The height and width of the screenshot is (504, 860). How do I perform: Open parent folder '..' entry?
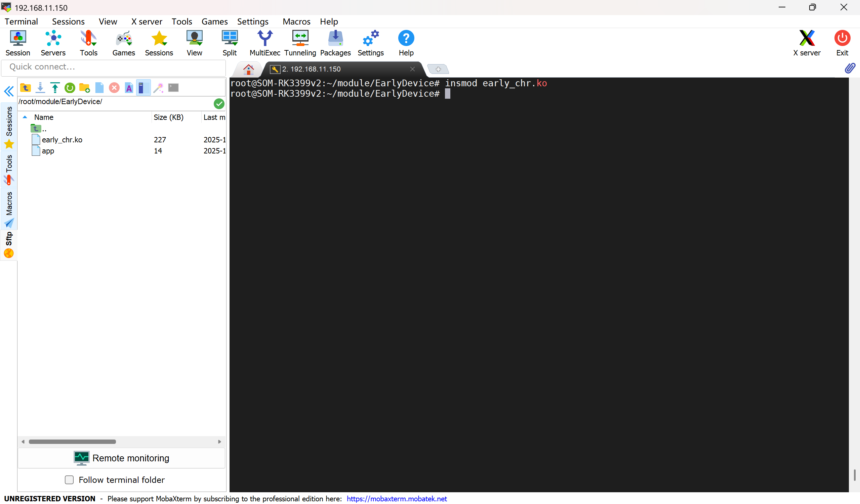tap(39, 129)
